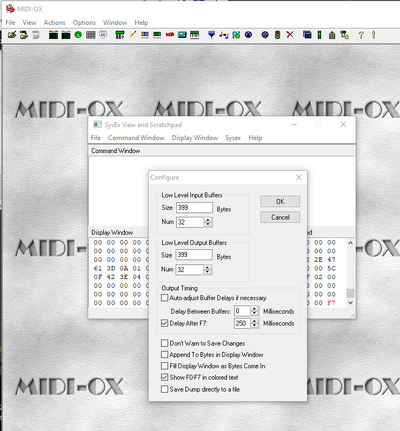Image resolution: width=400 pixels, height=431 pixels.
Task: Click the Input Buffers Num field
Action: click(190, 222)
